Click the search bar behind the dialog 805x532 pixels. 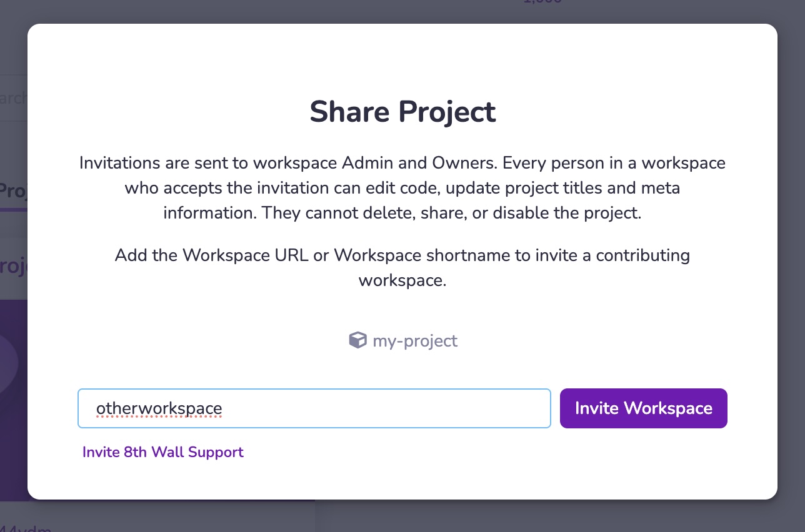(12, 97)
